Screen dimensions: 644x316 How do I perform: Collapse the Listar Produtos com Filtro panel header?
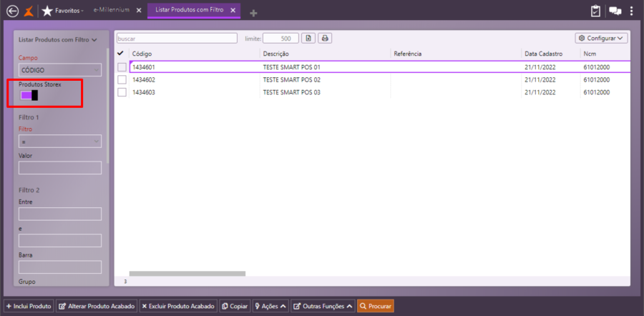[57, 40]
